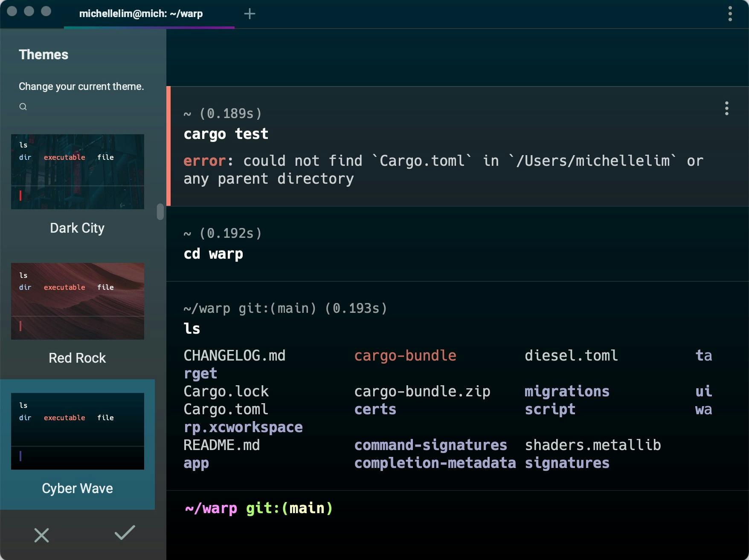This screenshot has width=749, height=560.
Task: Click the script directory name
Action: point(550,409)
